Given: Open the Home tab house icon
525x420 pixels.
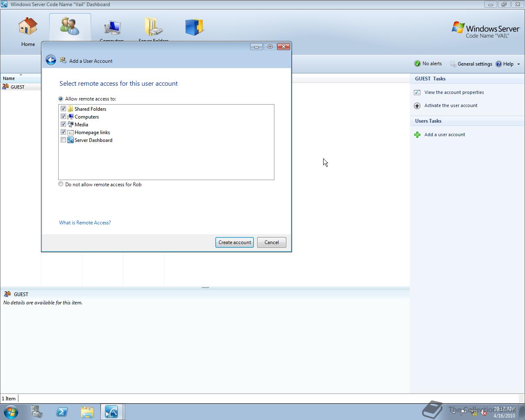Looking at the screenshot, I should [28, 26].
